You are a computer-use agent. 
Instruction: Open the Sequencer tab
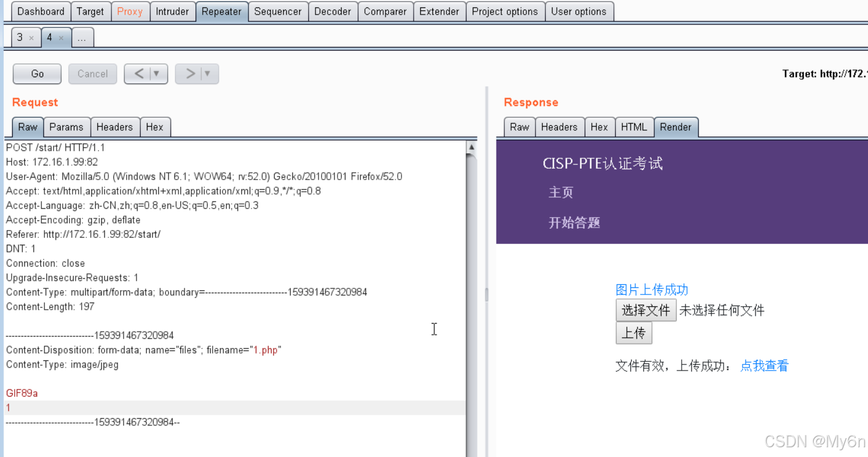pos(278,12)
